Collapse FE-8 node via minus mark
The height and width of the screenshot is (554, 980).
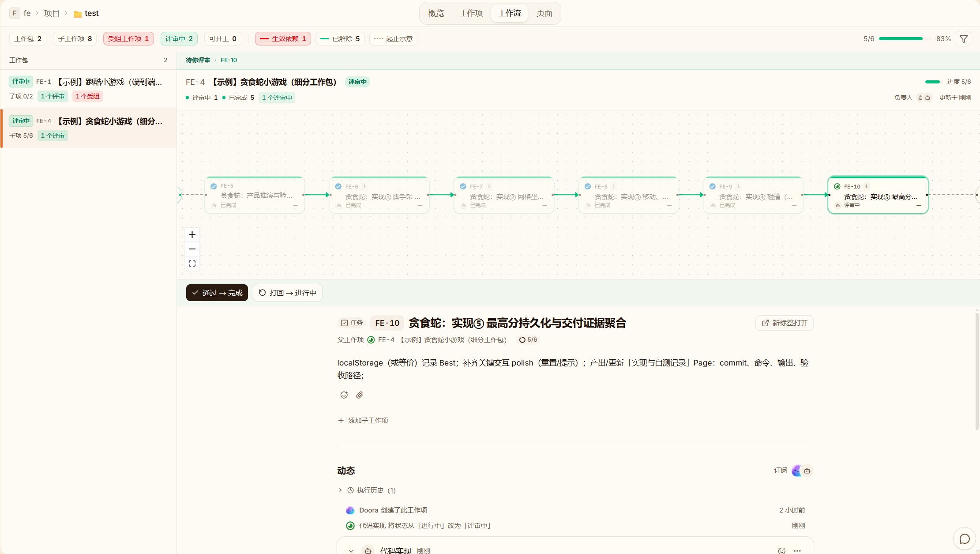[x=669, y=206]
